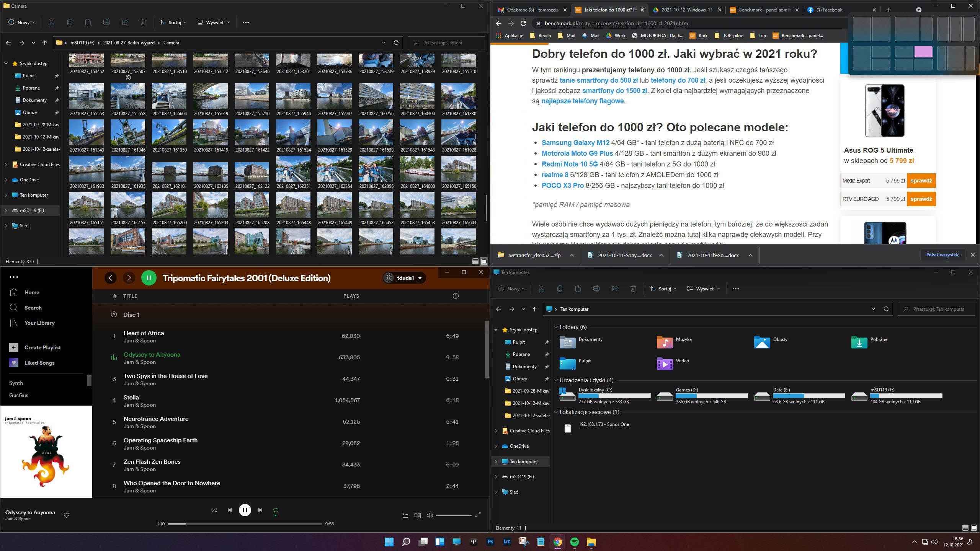Refresh the Camera folder view

[x=396, y=42]
